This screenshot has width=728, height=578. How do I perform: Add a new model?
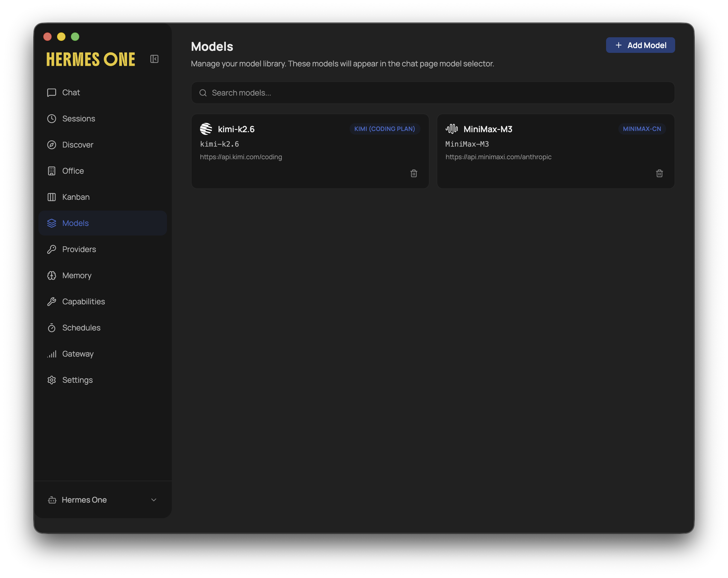point(640,45)
